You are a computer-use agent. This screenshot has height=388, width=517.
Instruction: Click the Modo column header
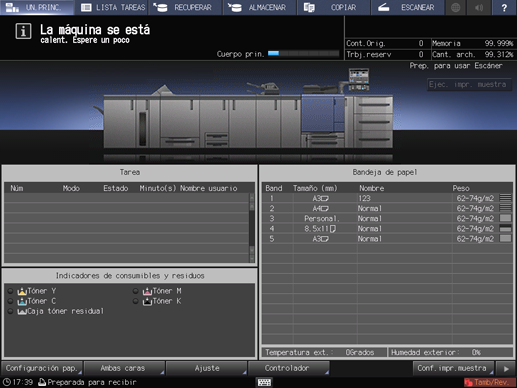tap(71, 188)
